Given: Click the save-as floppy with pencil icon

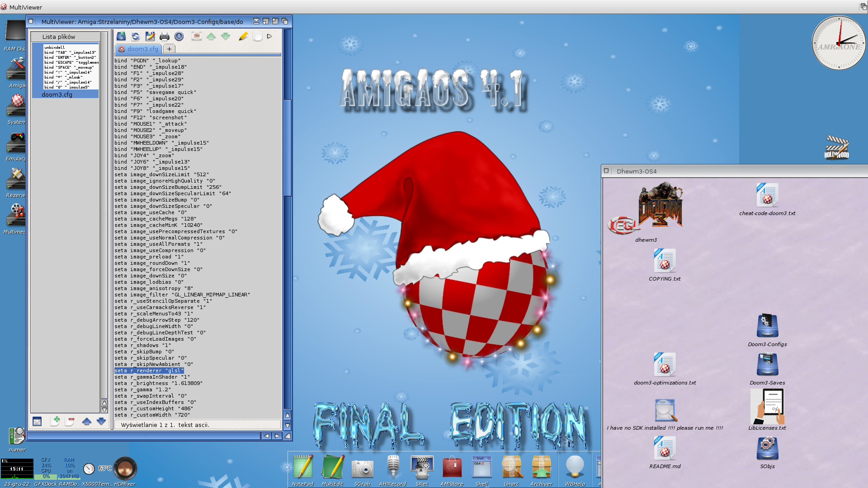Looking at the screenshot, I should 150,36.
